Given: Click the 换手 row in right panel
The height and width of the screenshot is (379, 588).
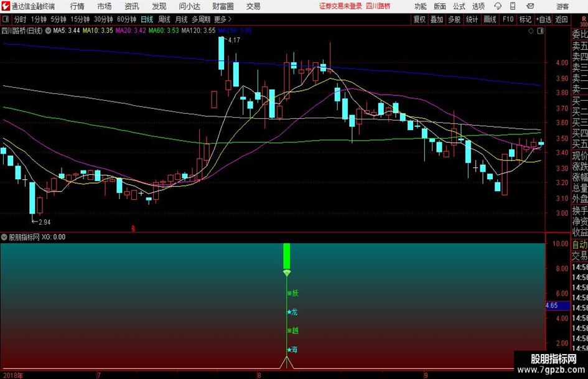Looking at the screenshot, I should [580, 210].
